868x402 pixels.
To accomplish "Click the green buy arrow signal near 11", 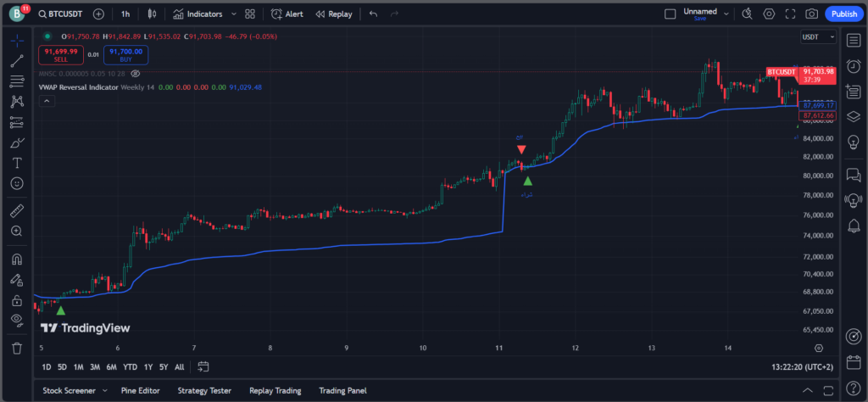I will click(527, 181).
